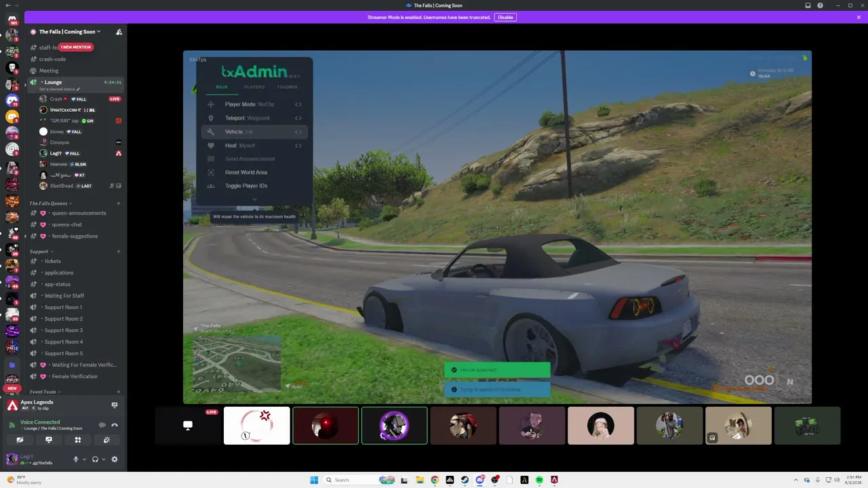Set a channel status for Lounge
Image resolution: width=868 pixels, height=488 pixels.
click(x=60, y=89)
